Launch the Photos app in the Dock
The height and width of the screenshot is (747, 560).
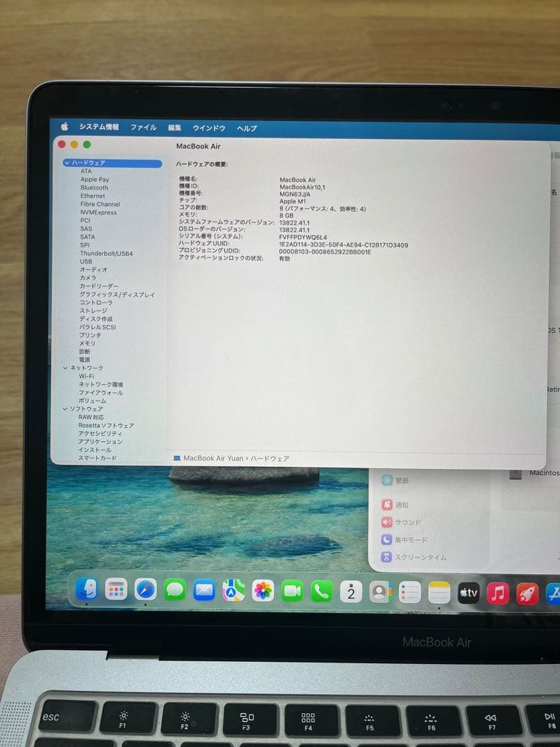[264, 593]
